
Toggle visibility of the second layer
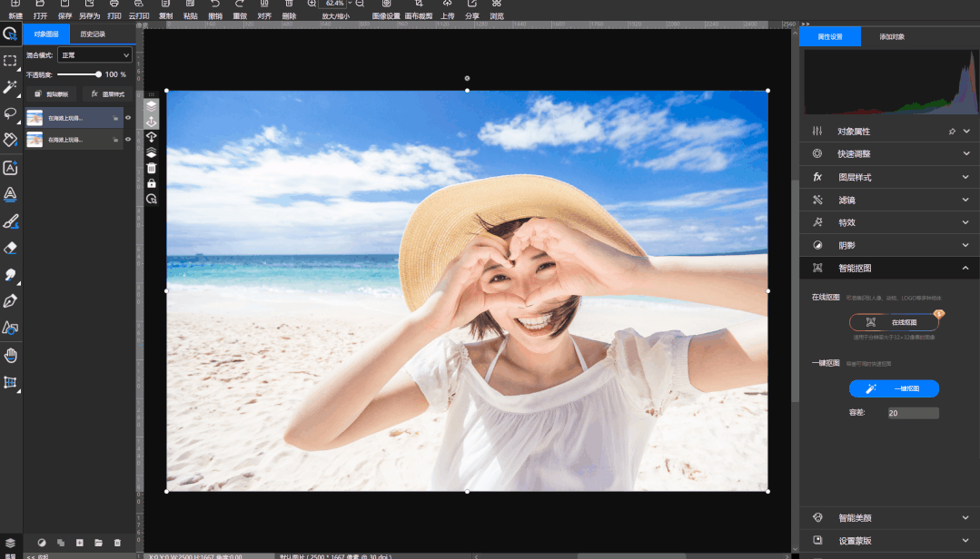point(128,139)
